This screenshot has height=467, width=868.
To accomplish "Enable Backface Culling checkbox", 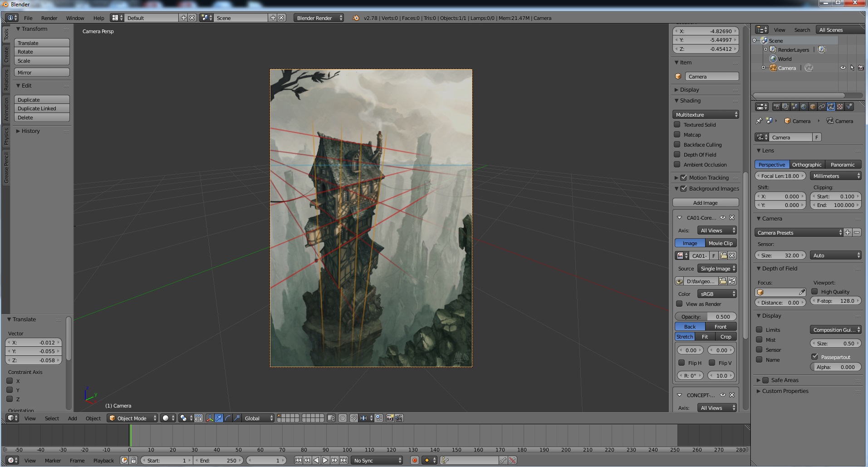I will pos(677,144).
